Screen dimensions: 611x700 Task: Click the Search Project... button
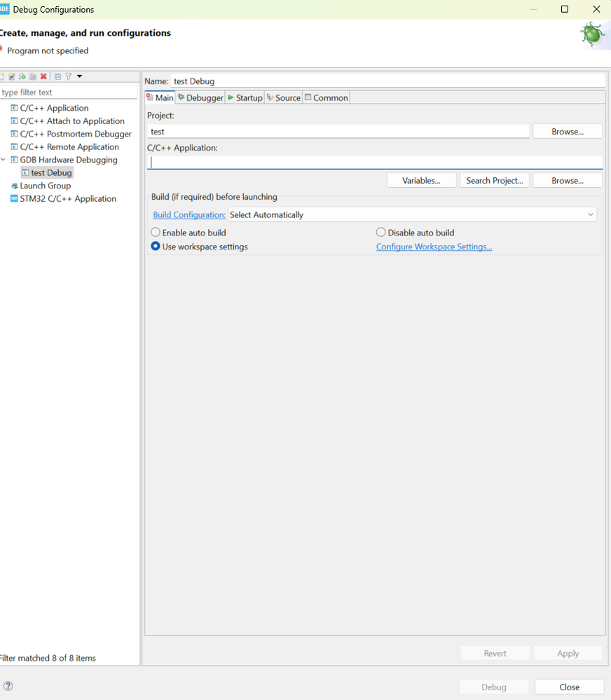point(495,180)
